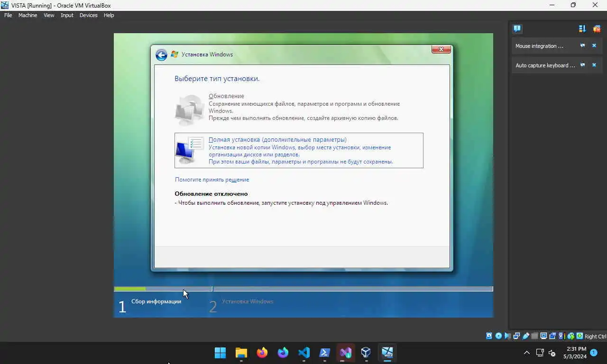
Task: Dismiss the Auto capture keyboard notification
Action: click(x=594, y=65)
